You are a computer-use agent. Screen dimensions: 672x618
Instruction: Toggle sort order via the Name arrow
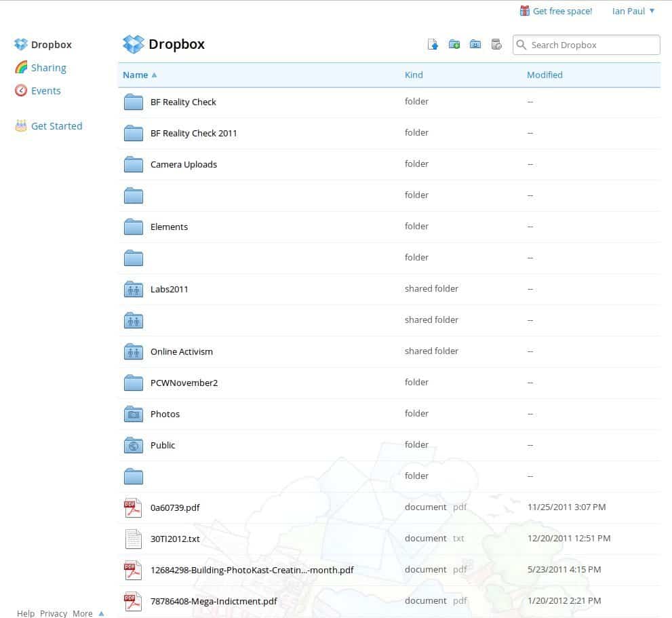[155, 75]
